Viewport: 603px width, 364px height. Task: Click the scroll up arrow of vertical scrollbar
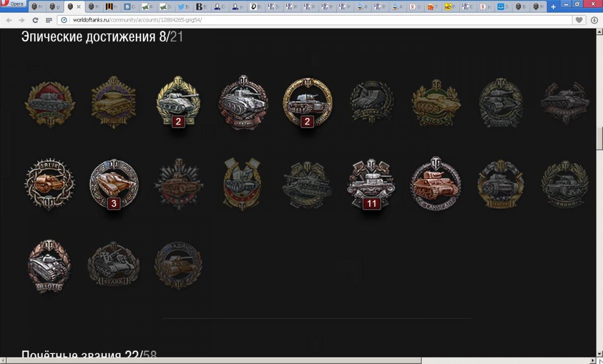coord(599,32)
